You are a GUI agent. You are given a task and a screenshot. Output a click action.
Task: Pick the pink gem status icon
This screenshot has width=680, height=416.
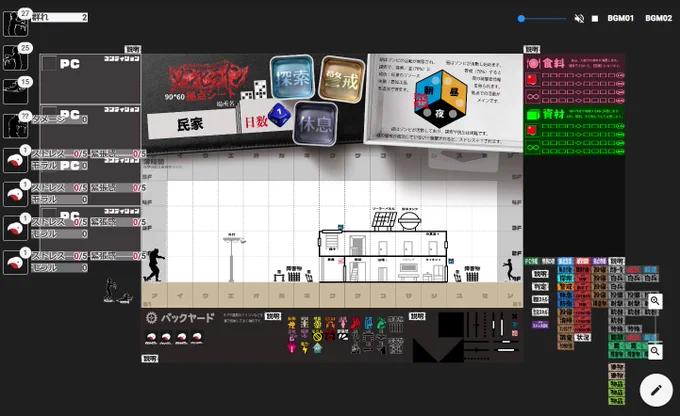coord(291,348)
